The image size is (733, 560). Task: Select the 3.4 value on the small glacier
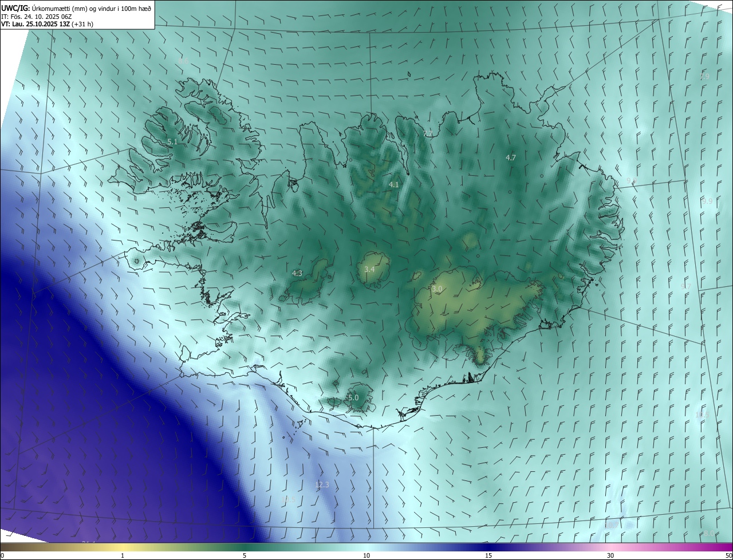pyautogui.click(x=369, y=269)
